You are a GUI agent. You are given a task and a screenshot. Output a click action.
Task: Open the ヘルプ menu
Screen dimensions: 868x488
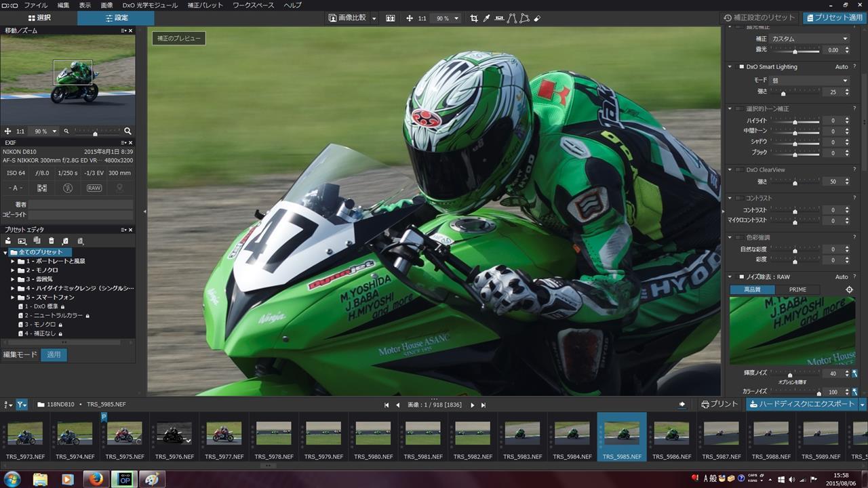tap(292, 5)
